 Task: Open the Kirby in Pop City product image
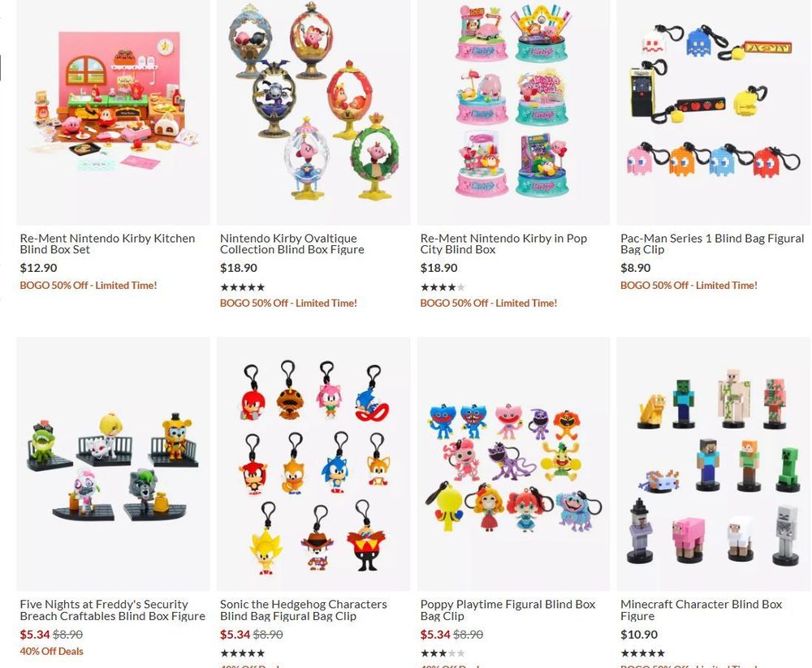[513, 112]
